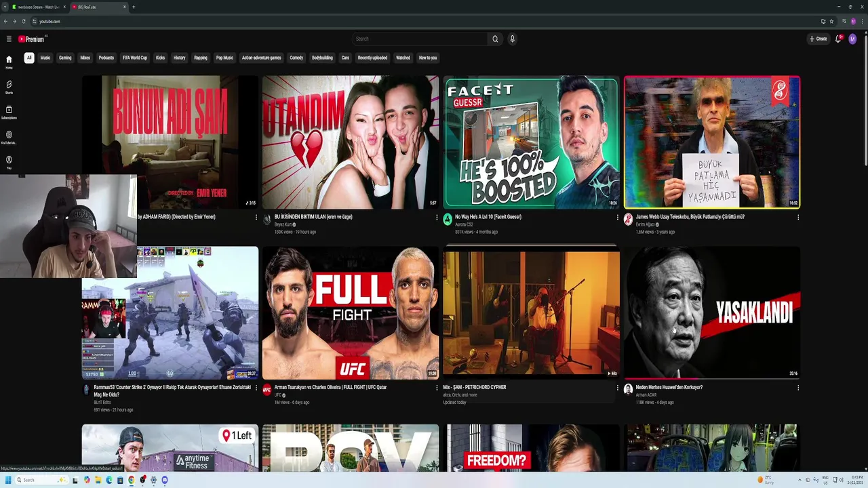Open the Chrome profile avatar

853,21
